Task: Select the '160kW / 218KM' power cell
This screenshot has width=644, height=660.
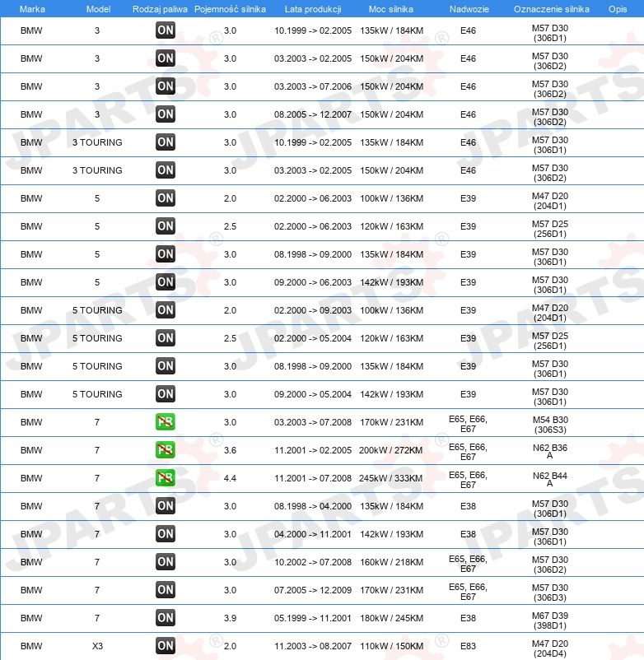Action: point(391,562)
